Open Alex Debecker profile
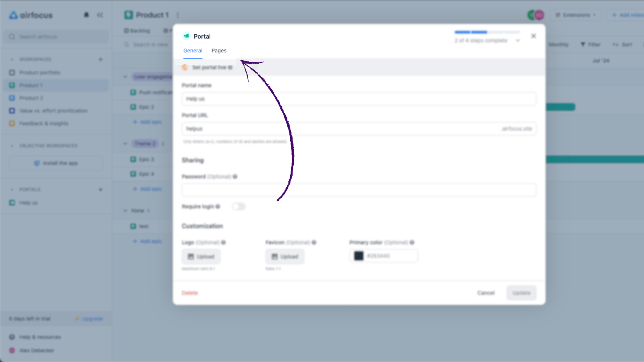Image resolution: width=644 pixels, height=362 pixels. [x=32, y=350]
